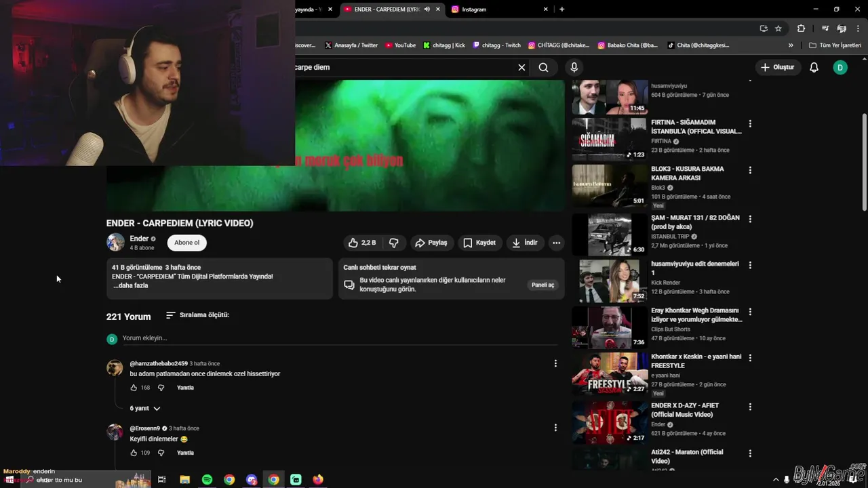The width and height of the screenshot is (868, 488).
Task: Like the comment by @hamzathebabo2459
Action: pos(134,388)
